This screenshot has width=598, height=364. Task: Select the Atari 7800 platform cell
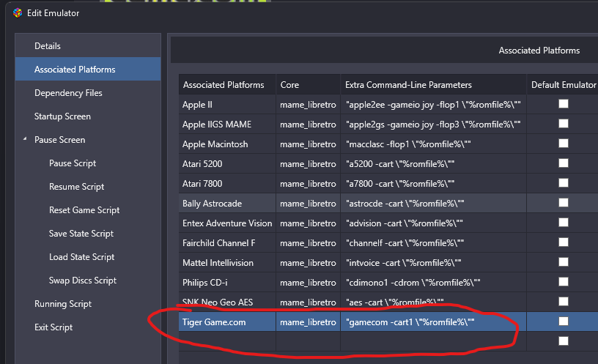click(x=227, y=184)
